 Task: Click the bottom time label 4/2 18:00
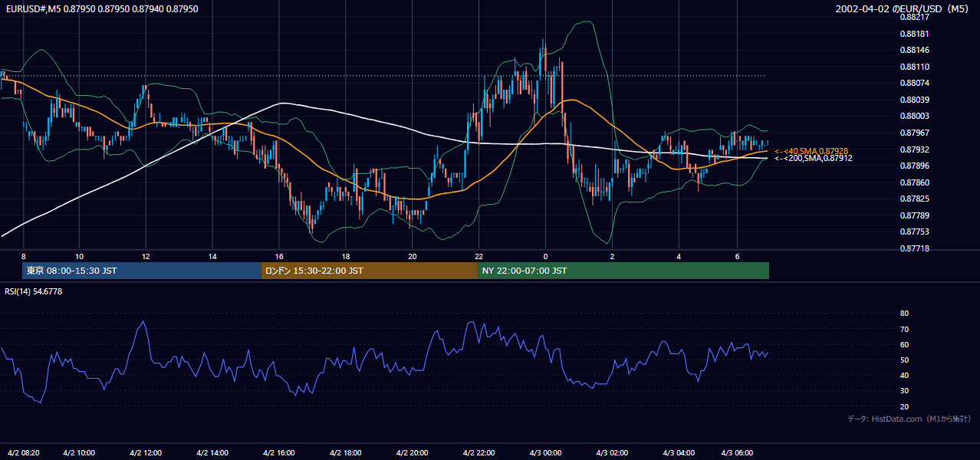(346, 452)
